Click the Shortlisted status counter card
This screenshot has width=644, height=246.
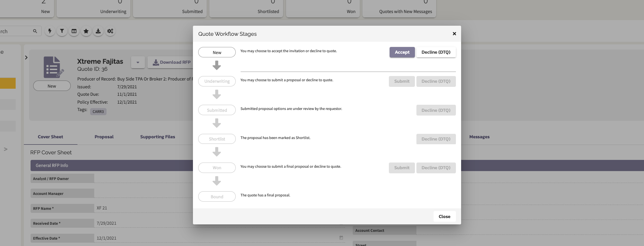(x=246, y=8)
